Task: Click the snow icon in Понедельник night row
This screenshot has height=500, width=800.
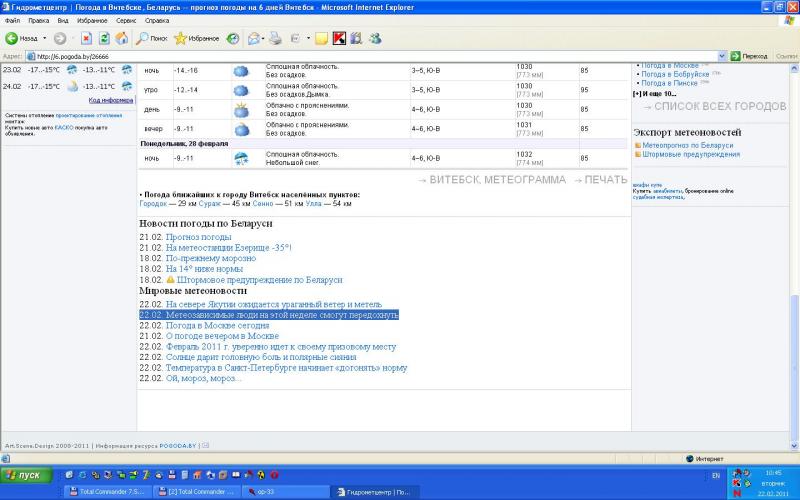Action: point(241,159)
